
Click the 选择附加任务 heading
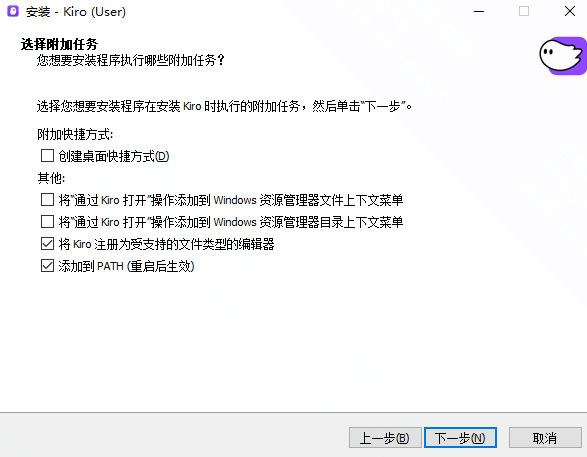(59, 44)
